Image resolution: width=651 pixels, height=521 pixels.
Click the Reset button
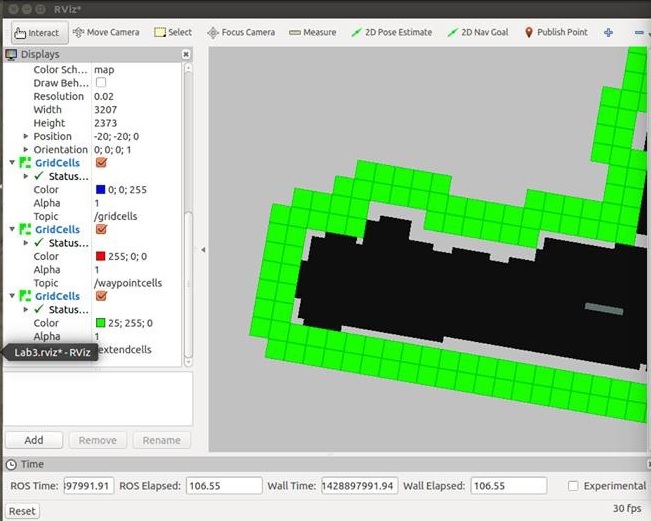[22, 511]
